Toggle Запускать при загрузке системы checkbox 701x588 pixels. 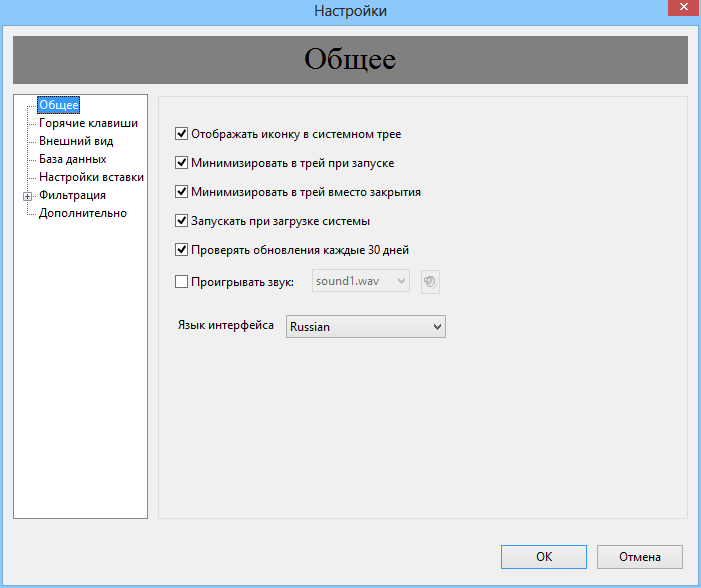point(181,221)
